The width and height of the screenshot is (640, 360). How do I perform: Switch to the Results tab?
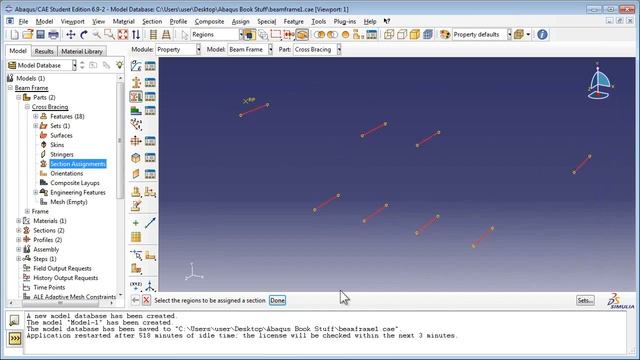pos(44,51)
